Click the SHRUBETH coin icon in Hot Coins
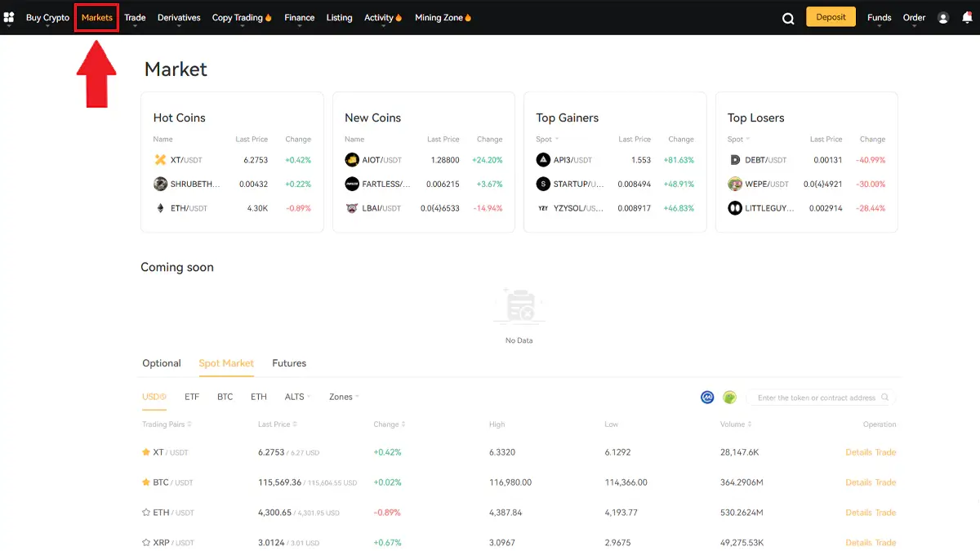Screen dimensions: 980x551 point(160,184)
